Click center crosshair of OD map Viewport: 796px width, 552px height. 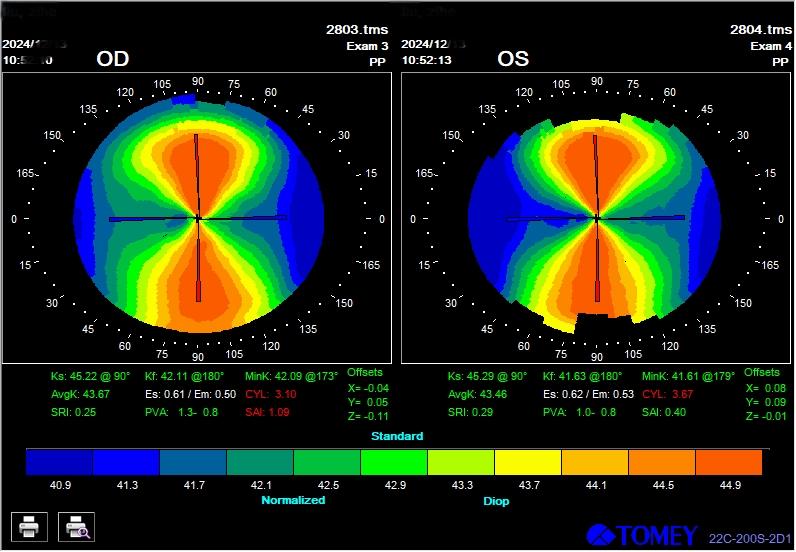(x=198, y=217)
